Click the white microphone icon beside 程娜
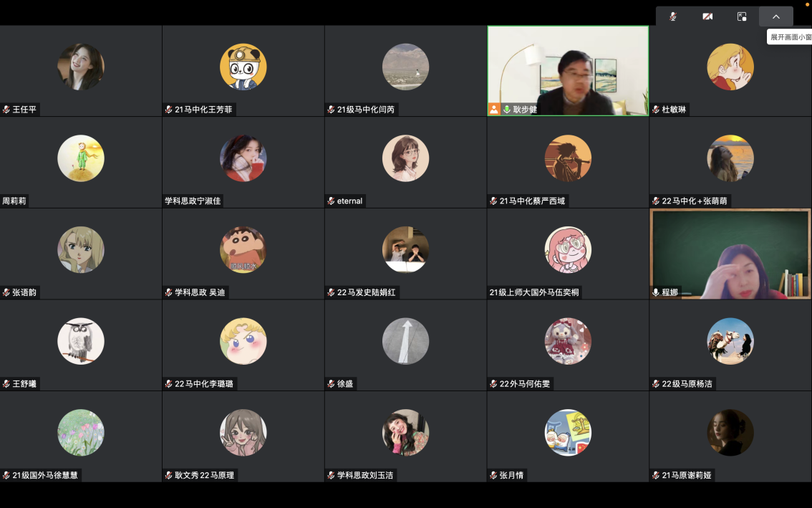812x508 pixels. point(656,292)
